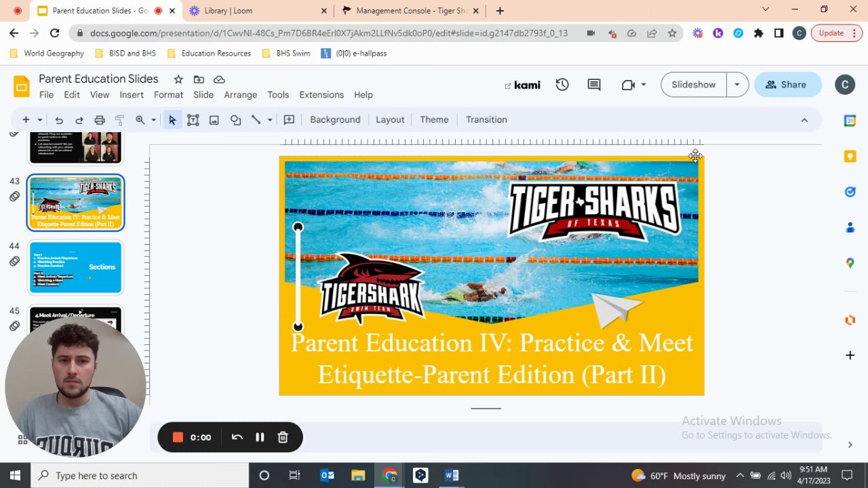Check the cloud document status icon
Image resolution: width=868 pixels, height=488 pixels.
(219, 79)
